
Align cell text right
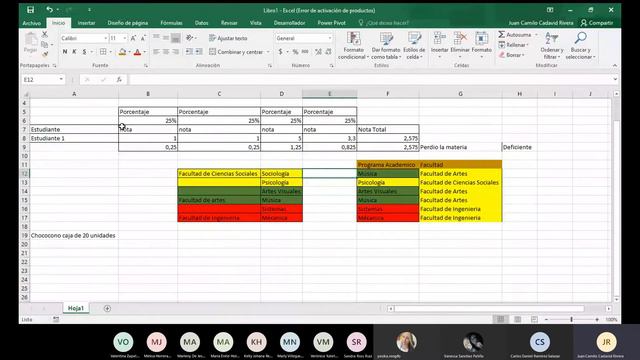[176, 52]
